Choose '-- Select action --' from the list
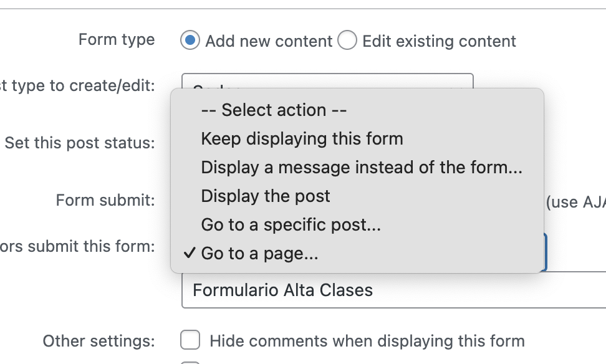 click(x=273, y=110)
